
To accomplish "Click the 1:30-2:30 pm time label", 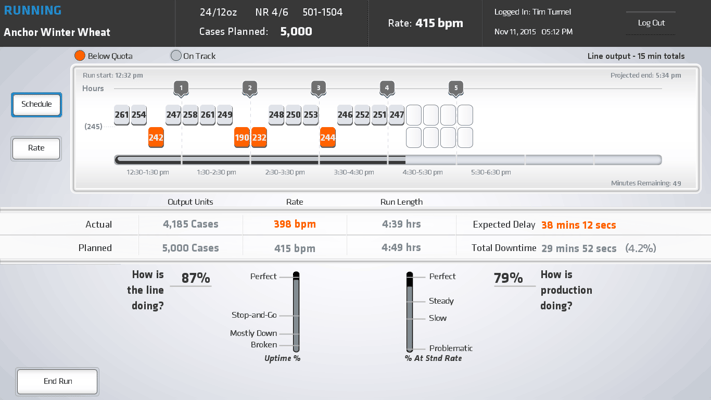I will click(216, 172).
